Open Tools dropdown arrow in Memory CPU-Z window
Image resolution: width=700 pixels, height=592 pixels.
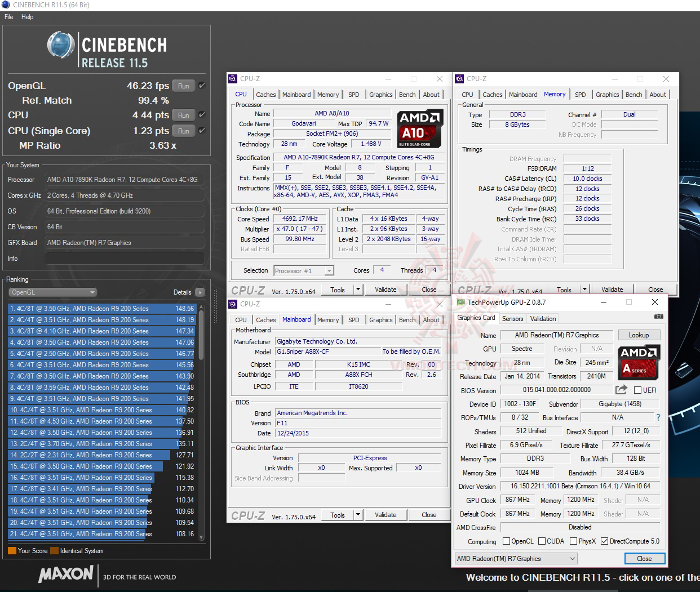tap(584, 290)
